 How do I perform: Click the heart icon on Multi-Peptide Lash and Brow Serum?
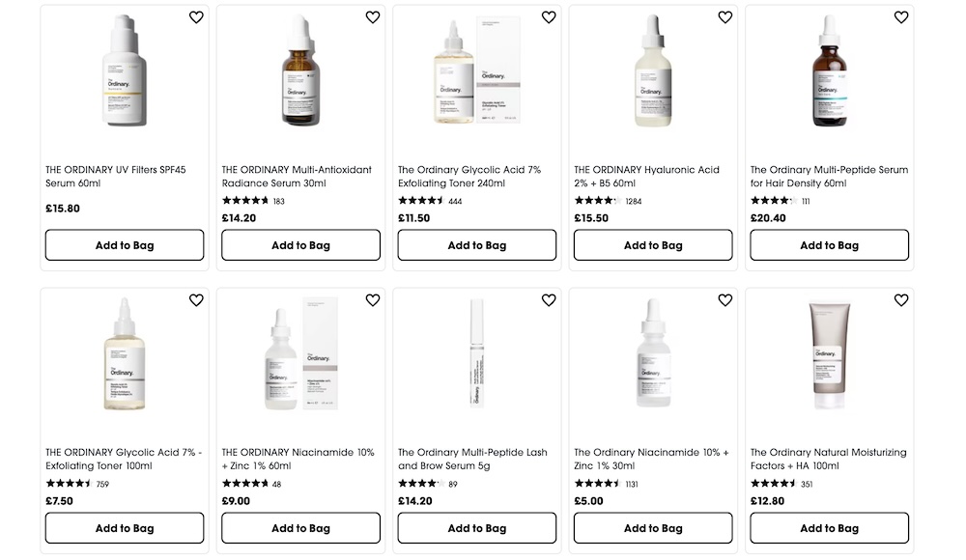tap(549, 300)
